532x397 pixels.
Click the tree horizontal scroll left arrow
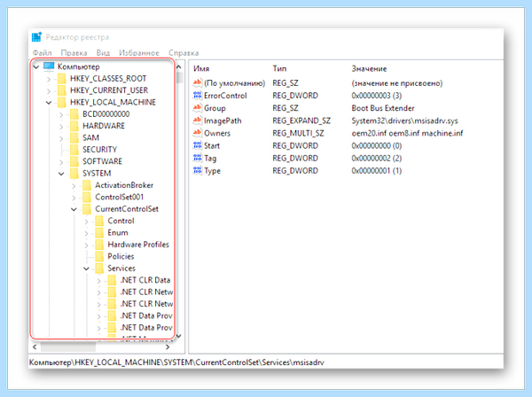pos(35,347)
